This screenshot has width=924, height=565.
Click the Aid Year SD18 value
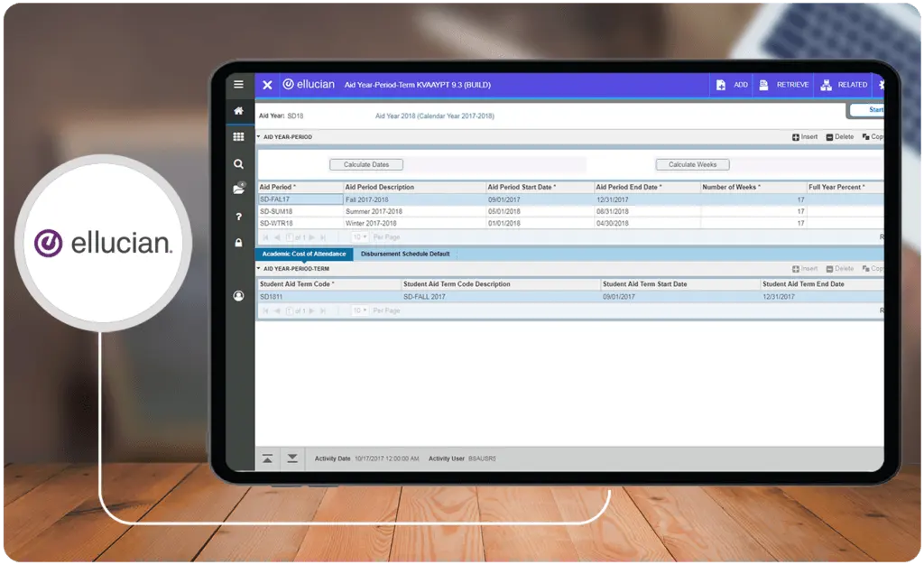pyautogui.click(x=295, y=116)
